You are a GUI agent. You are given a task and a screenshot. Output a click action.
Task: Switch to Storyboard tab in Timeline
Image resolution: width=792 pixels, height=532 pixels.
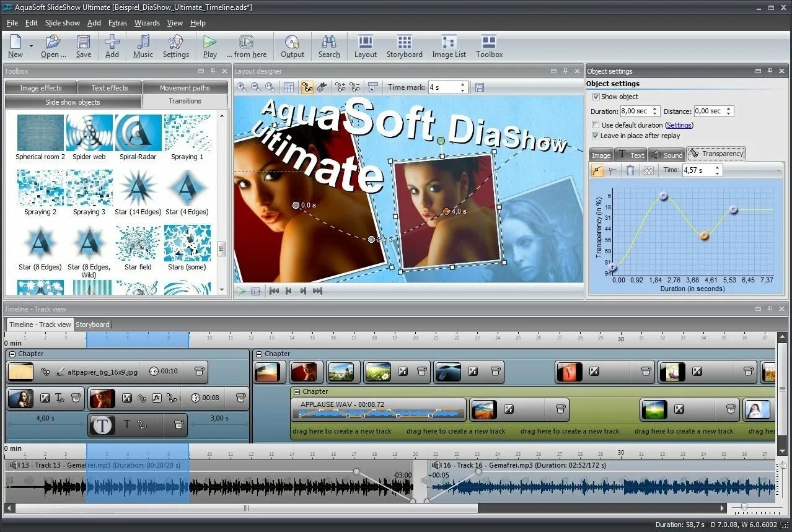(92, 325)
